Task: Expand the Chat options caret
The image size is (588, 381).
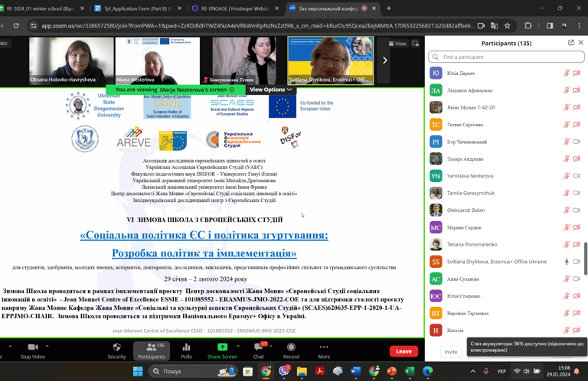Action: pos(271,346)
